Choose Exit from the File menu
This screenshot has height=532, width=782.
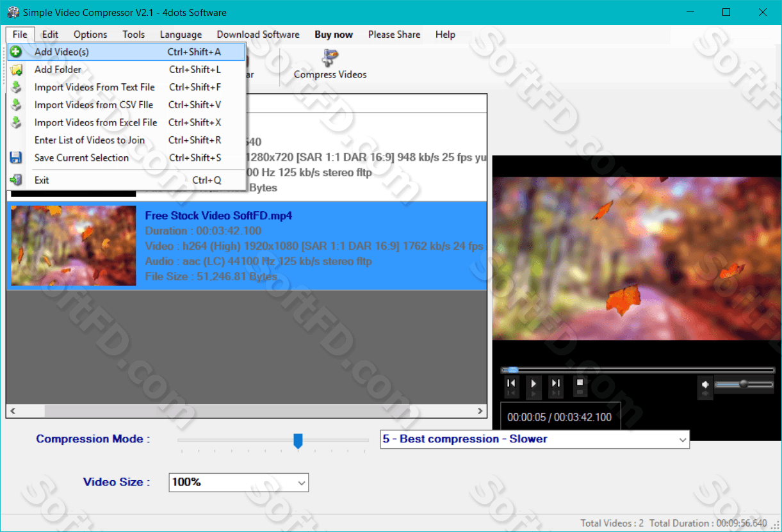126,180
